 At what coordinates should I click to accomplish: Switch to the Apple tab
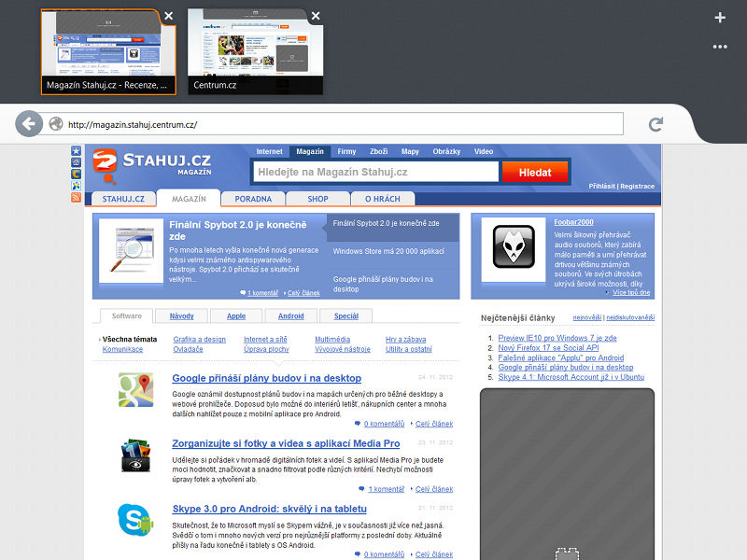pos(236,315)
